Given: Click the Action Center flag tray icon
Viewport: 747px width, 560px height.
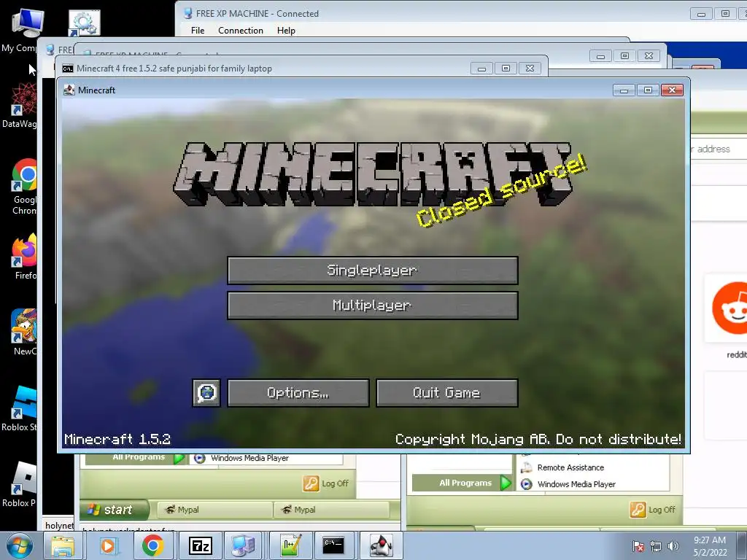Looking at the screenshot, I should point(638,546).
